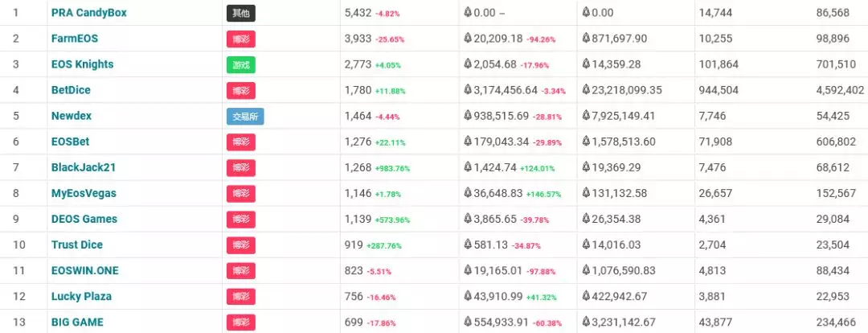Select the rank number 13
The image size is (868, 333).
coord(19,322)
